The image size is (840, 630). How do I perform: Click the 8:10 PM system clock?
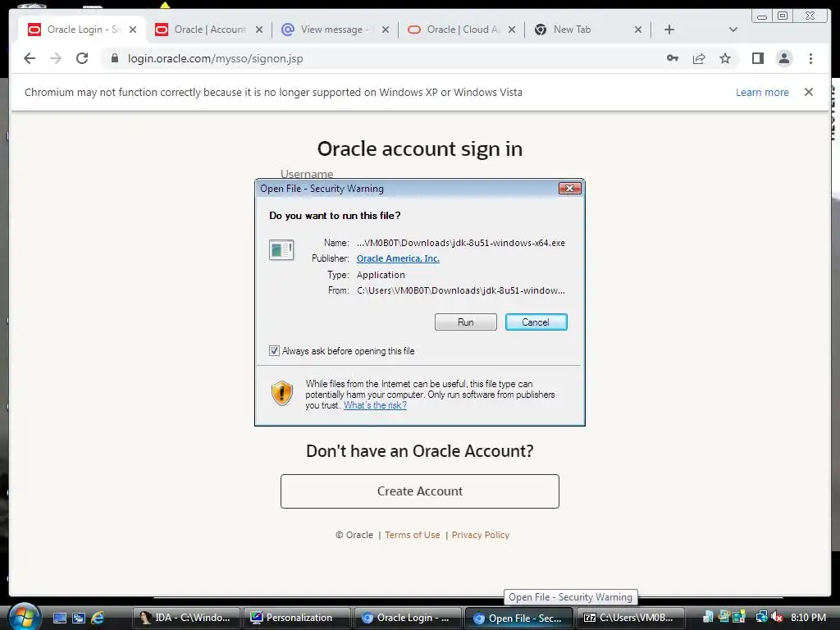808,618
